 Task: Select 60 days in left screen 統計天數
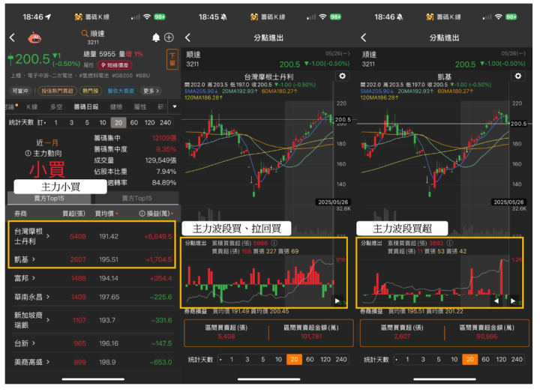[x=134, y=122]
